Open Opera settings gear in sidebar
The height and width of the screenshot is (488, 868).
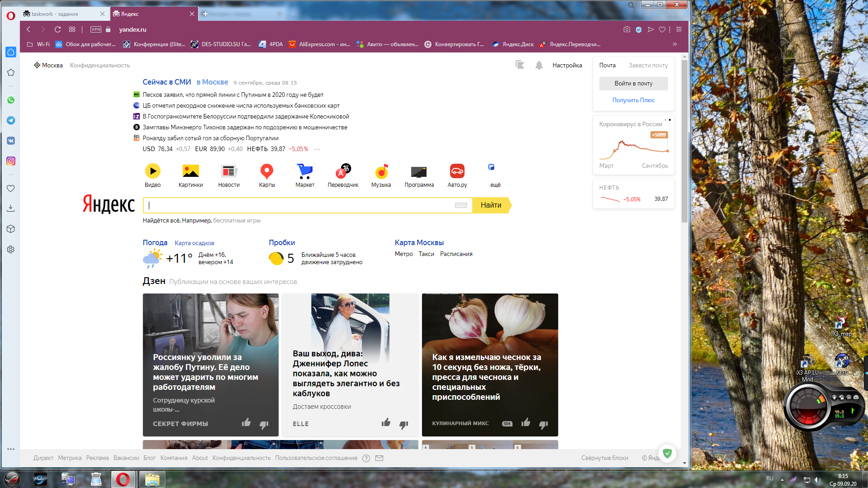11,249
